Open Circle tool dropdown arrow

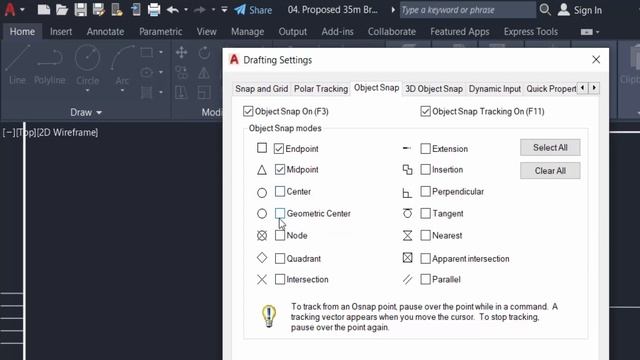pyautogui.click(x=87, y=90)
